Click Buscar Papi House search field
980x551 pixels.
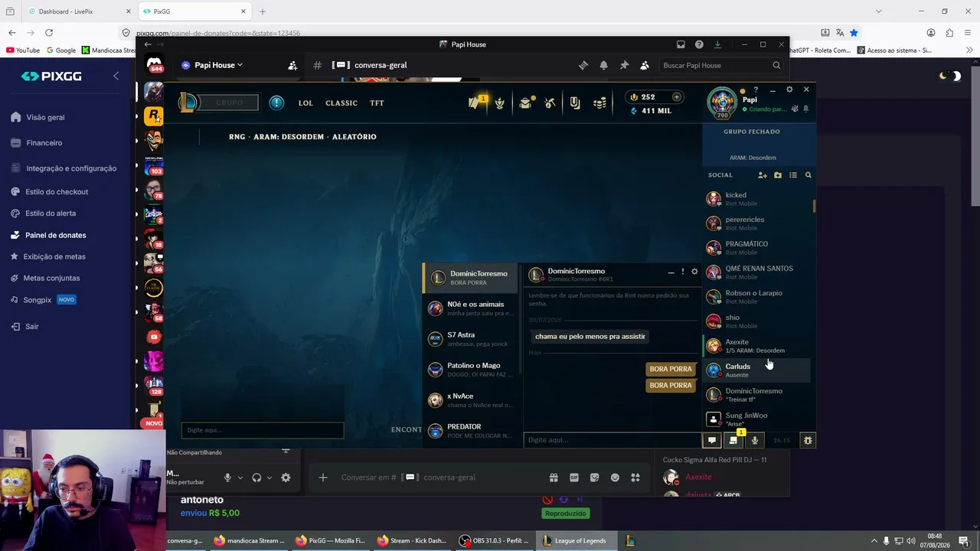pos(721,65)
